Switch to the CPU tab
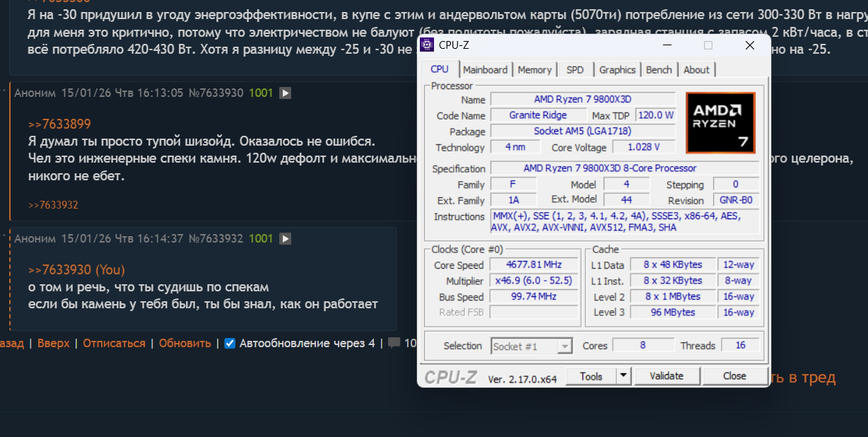 (x=440, y=69)
